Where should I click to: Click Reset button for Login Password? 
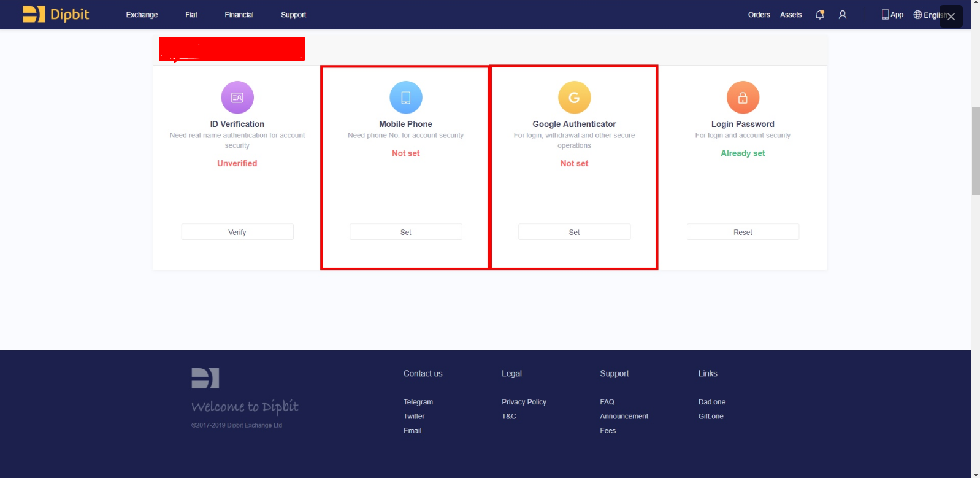743,232
